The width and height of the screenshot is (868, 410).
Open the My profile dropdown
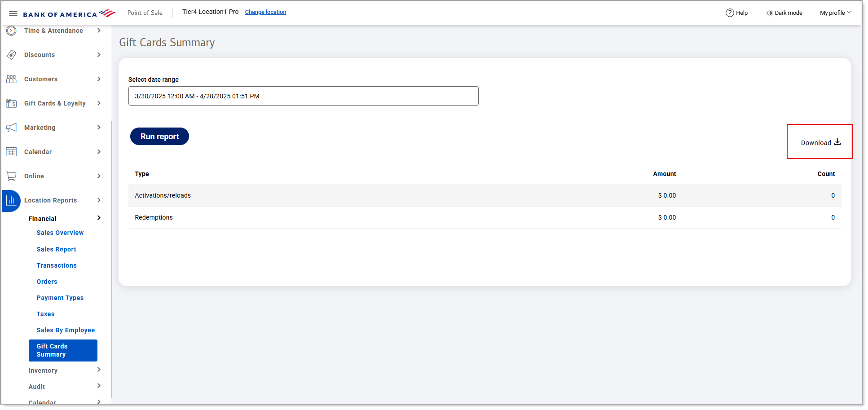coord(835,13)
